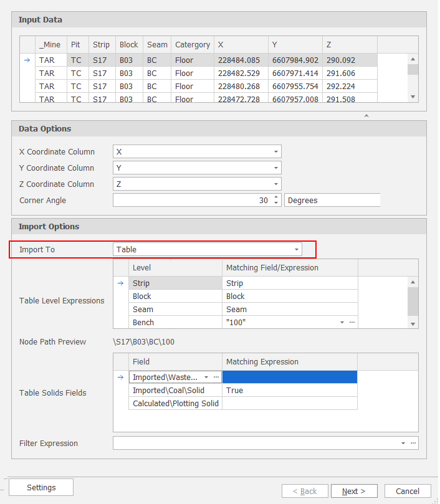Increase Corner Angle with up arrow
440x504 pixels.
[x=277, y=197]
